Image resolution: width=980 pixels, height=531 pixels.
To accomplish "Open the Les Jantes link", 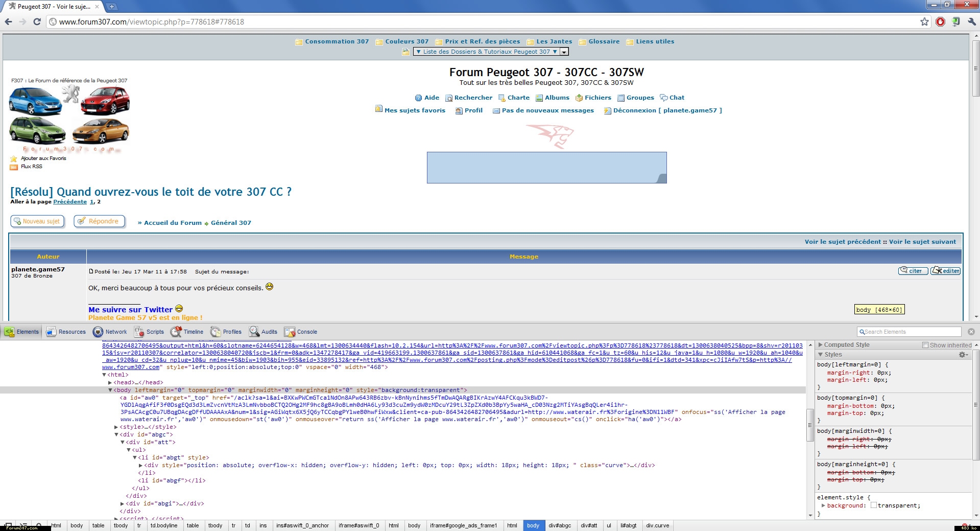I will click(555, 41).
